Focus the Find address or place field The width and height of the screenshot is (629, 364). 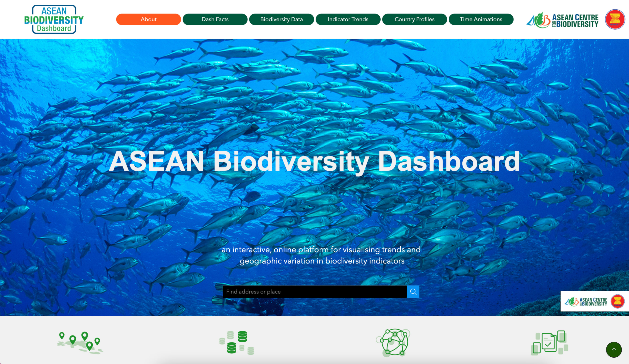(314, 292)
